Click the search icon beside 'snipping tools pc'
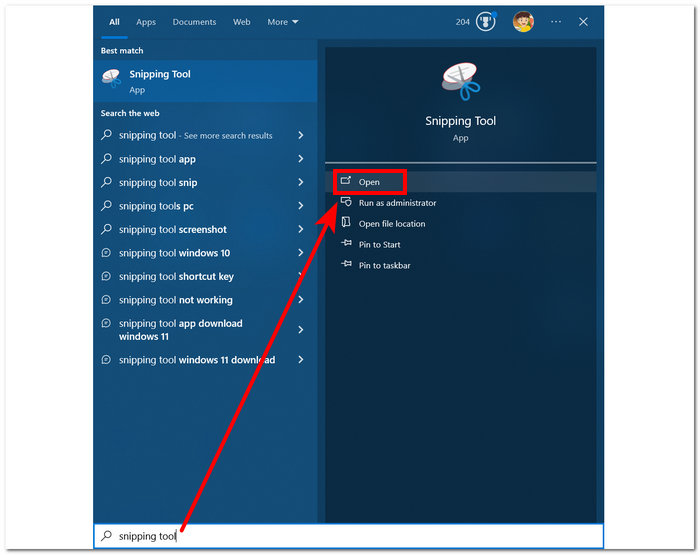Image resolution: width=700 pixels, height=555 pixels. 106,205
